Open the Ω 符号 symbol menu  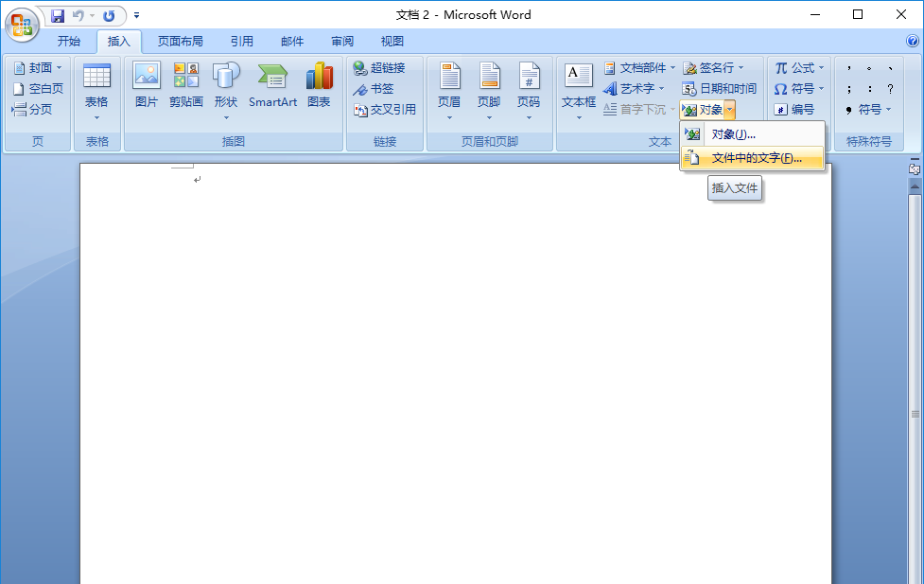pos(799,88)
